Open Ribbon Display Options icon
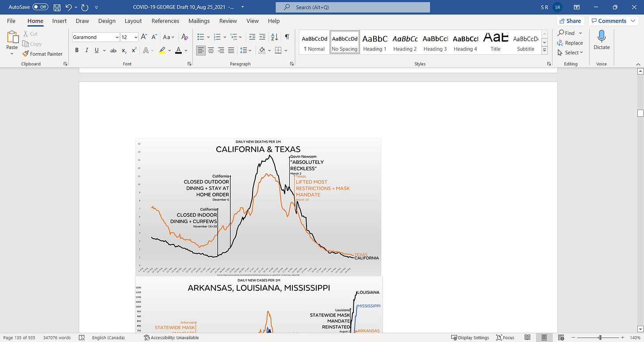 click(x=576, y=8)
